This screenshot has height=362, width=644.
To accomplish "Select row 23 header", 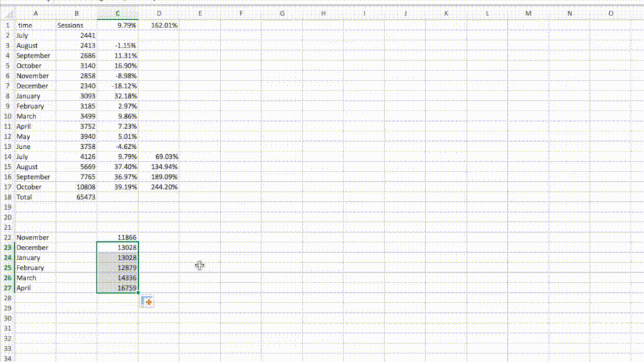I will click(x=8, y=247).
